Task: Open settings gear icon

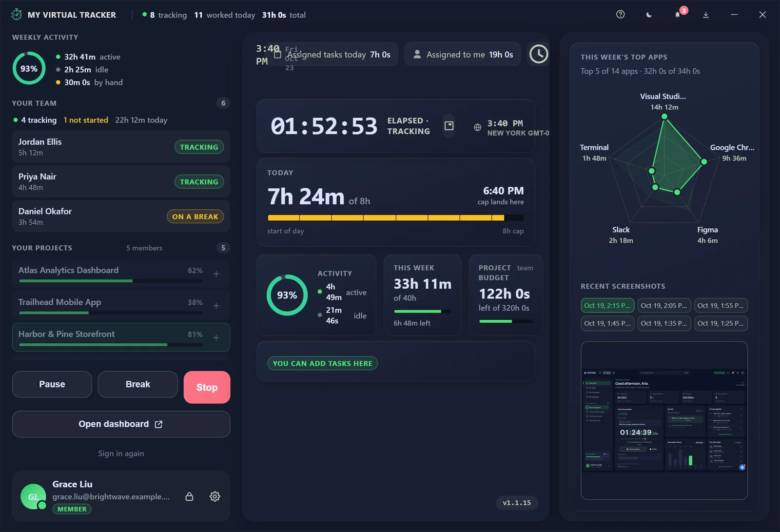Action: tap(215, 496)
